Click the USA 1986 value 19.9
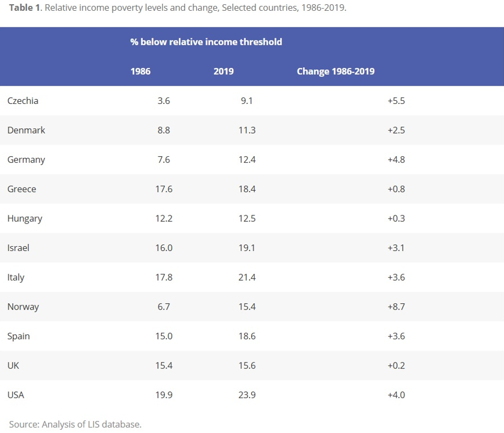Image resolution: width=504 pixels, height=433 pixels. [164, 395]
